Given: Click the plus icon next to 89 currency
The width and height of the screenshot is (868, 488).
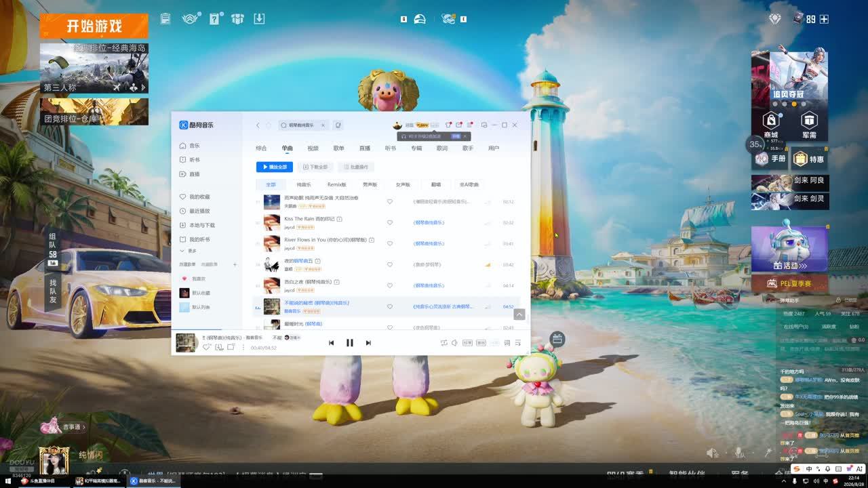Looking at the screenshot, I should pos(825,19).
